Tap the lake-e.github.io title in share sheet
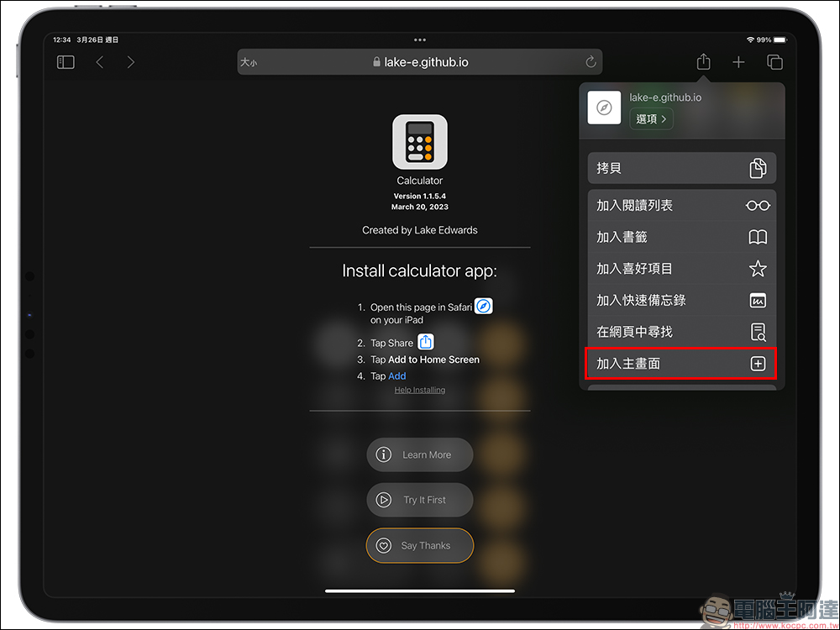The width and height of the screenshot is (840, 630). 665,97
